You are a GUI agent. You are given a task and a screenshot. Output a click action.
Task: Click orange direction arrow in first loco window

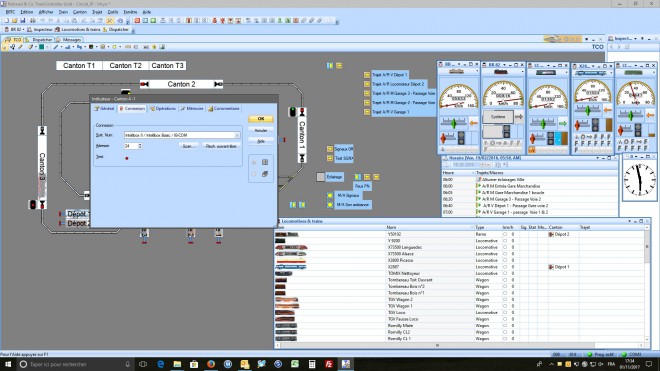pos(474,123)
